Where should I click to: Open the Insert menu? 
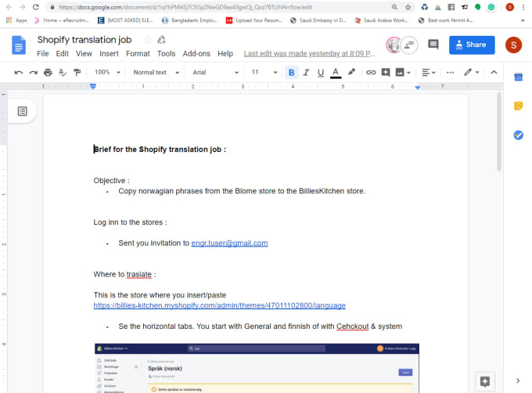(109, 53)
